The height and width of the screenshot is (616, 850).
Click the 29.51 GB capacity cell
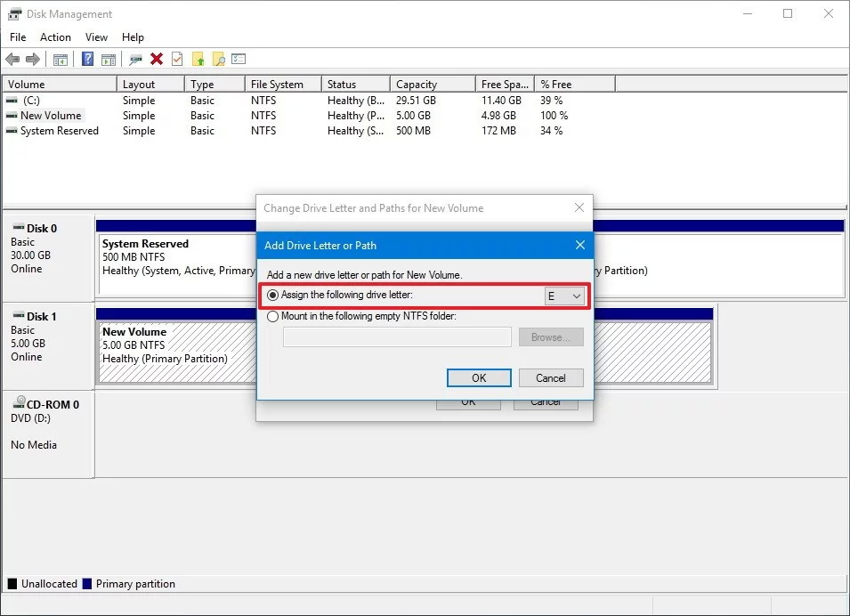point(416,101)
